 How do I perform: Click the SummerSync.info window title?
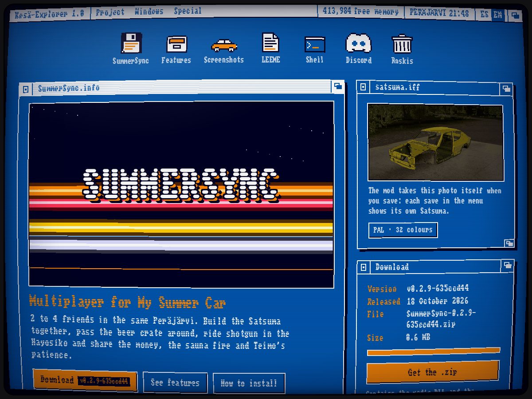tap(69, 88)
